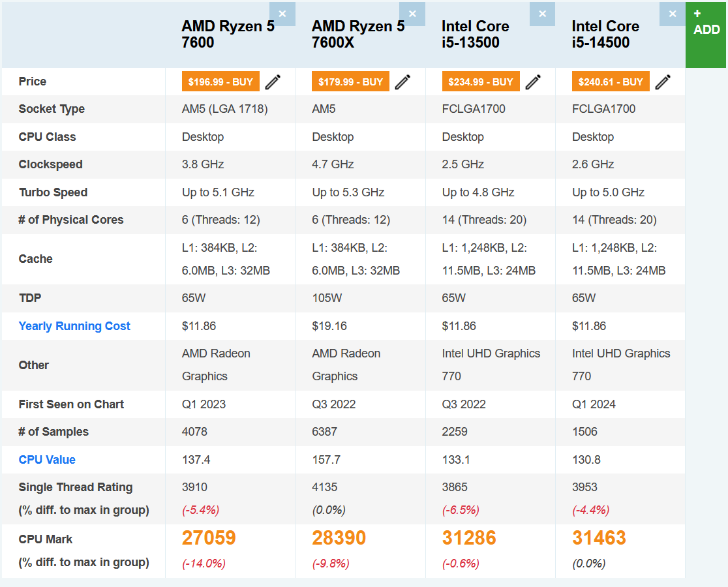
Task: Click CPU Value 133.1
Action: coord(456,460)
